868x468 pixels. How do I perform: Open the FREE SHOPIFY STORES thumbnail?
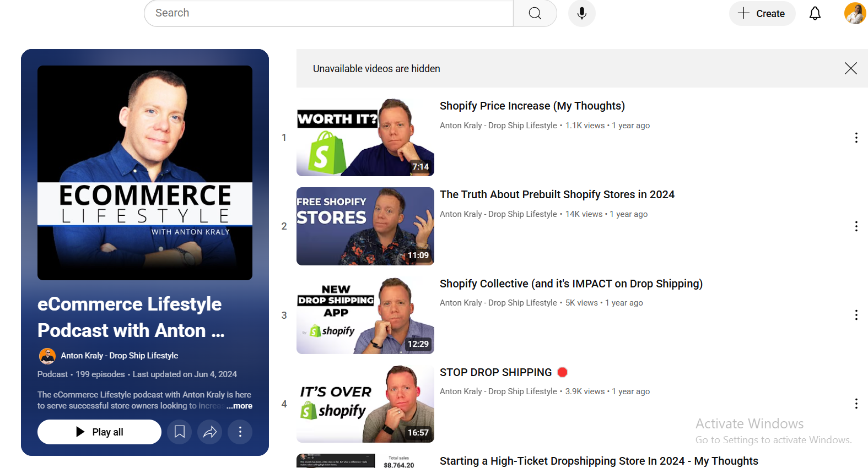365,226
